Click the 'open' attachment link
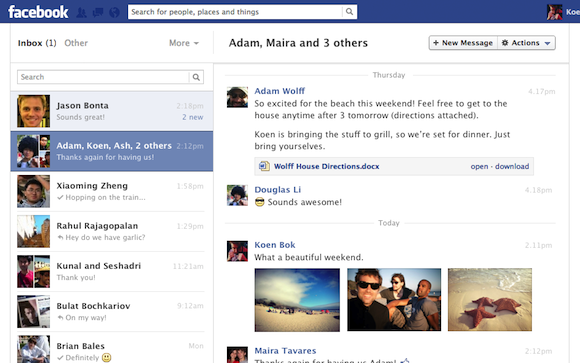The width and height of the screenshot is (580, 363). tap(479, 167)
